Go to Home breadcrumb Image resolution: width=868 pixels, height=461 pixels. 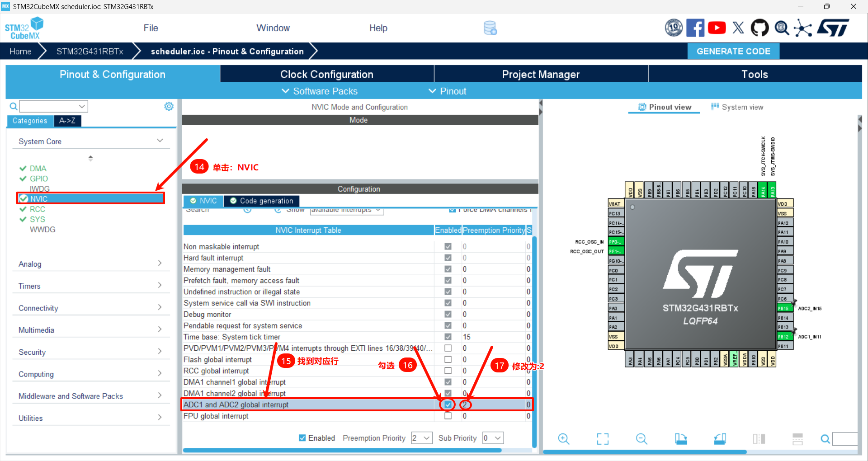tap(20, 51)
